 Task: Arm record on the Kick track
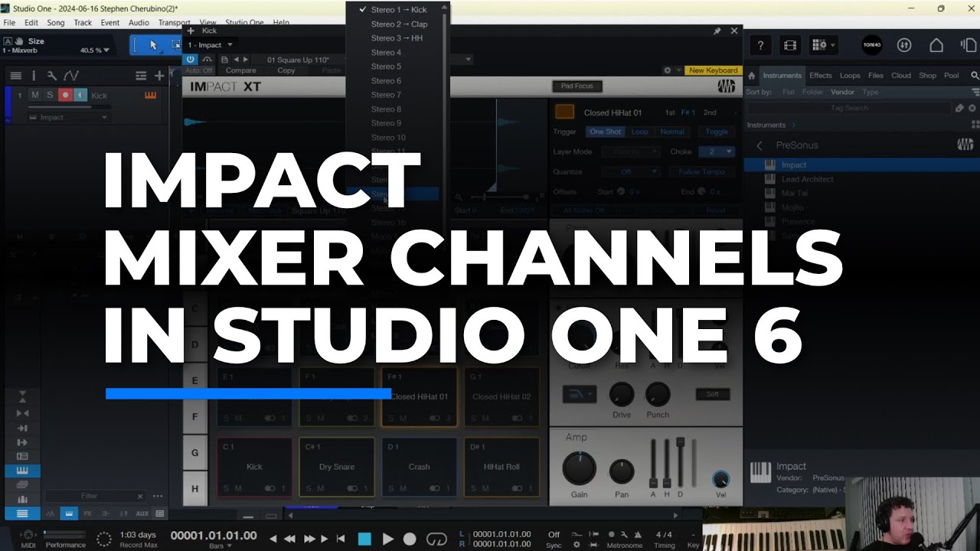click(x=65, y=95)
